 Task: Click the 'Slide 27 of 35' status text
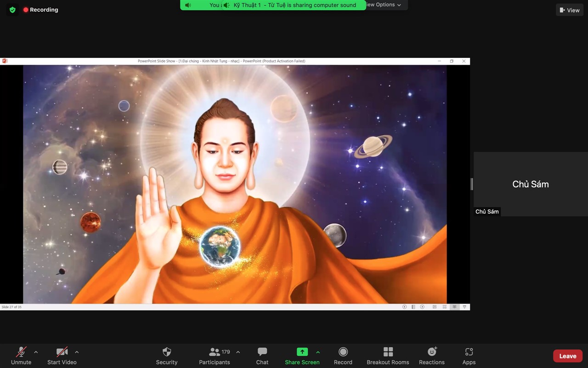11,307
